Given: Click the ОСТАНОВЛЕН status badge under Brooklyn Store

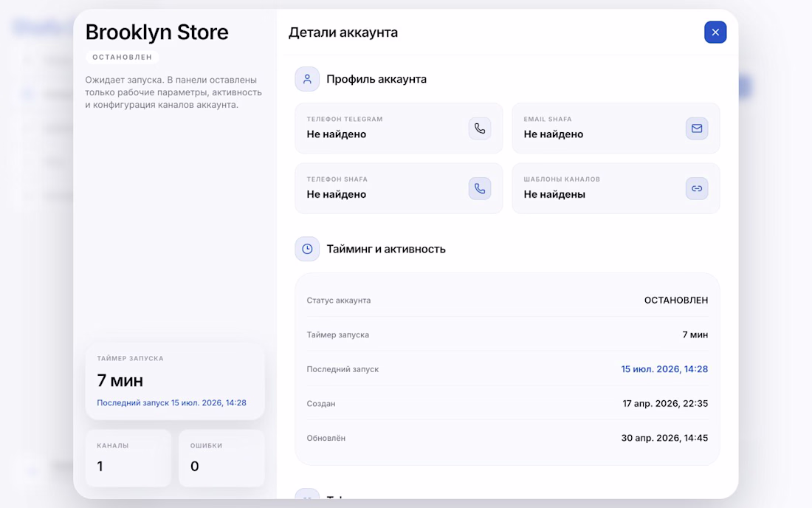Looking at the screenshot, I should point(123,57).
